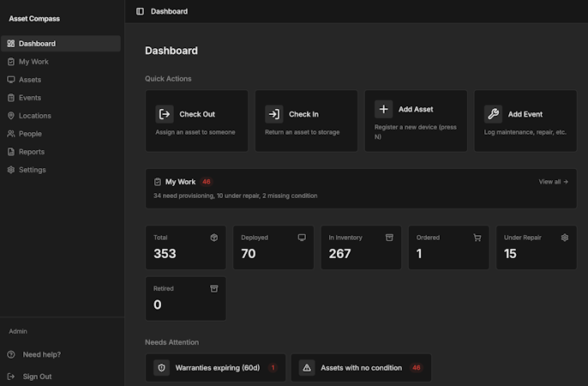Click the Need help question mark icon

11,354
